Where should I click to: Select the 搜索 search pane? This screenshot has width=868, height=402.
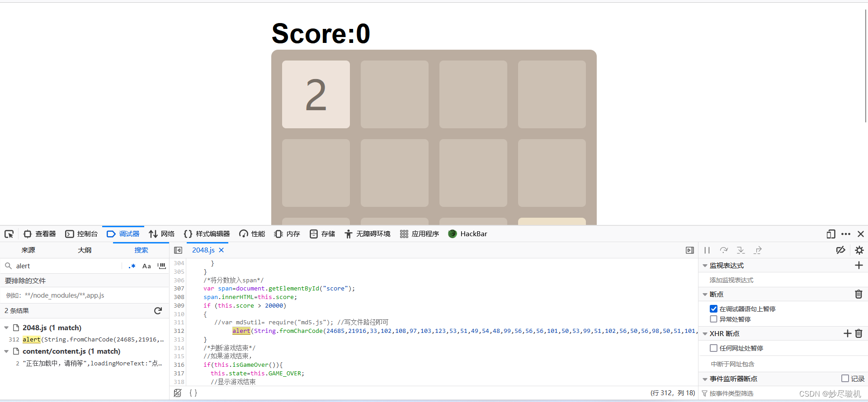(141, 250)
